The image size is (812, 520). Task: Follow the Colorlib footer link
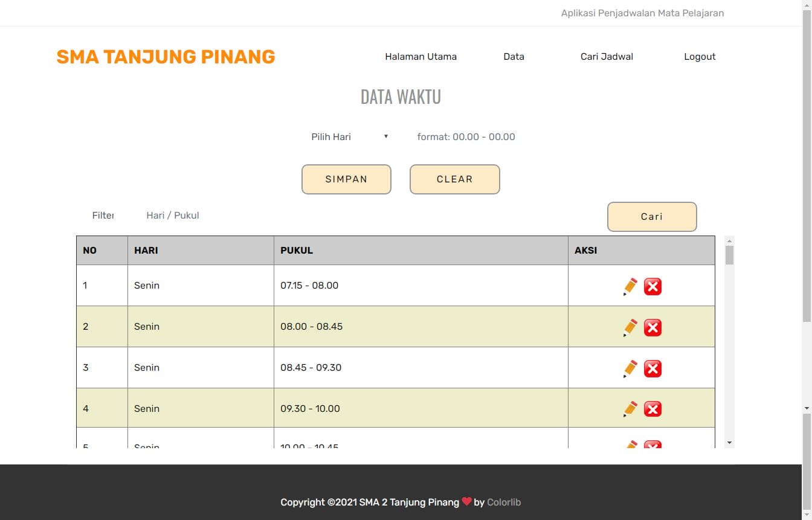(504, 502)
